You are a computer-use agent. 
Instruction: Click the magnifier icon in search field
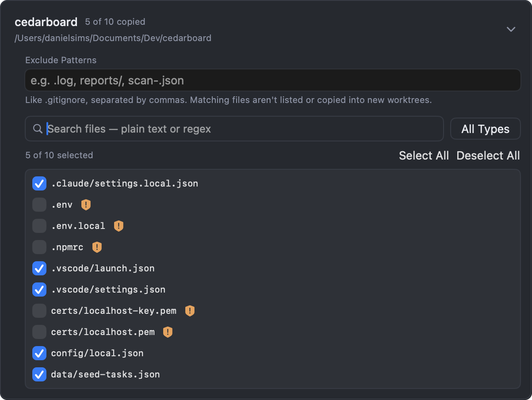[38, 129]
